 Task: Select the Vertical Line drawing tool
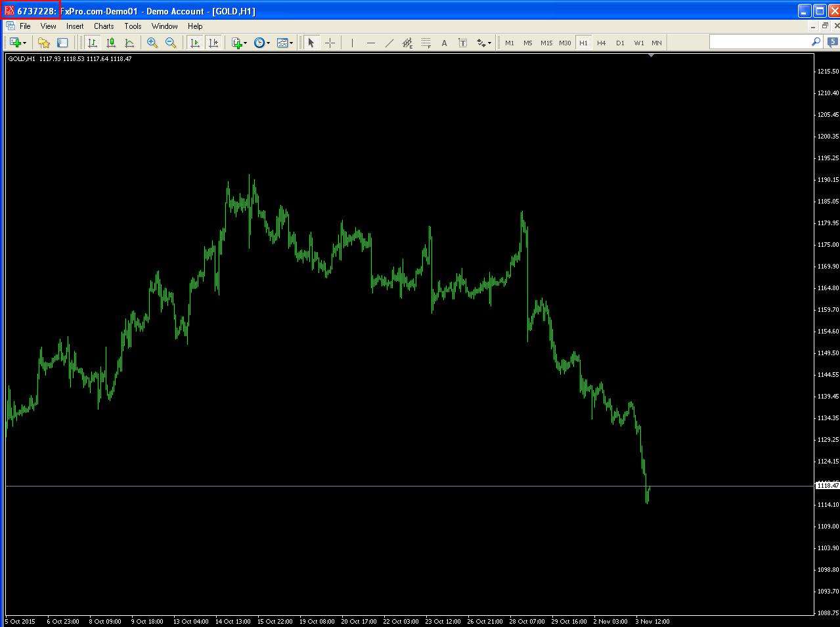(x=353, y=43)
